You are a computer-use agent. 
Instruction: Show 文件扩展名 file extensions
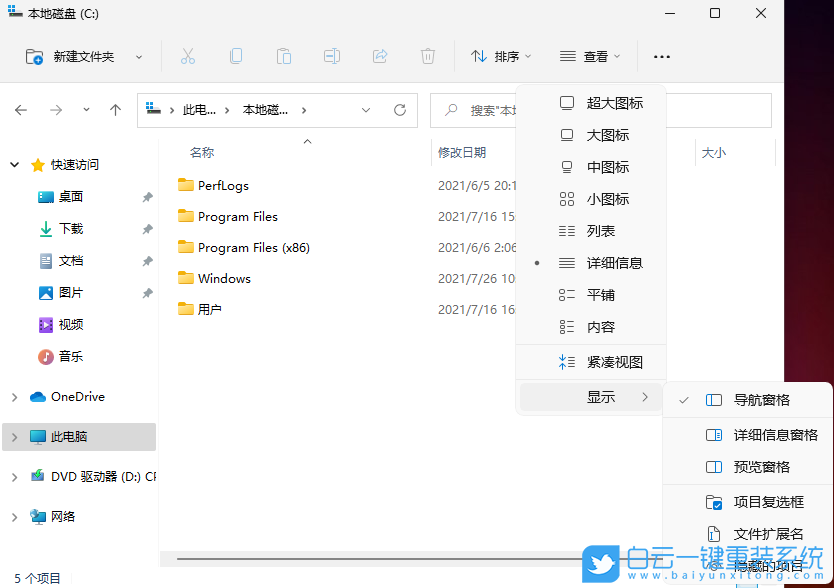pos(760,536)
